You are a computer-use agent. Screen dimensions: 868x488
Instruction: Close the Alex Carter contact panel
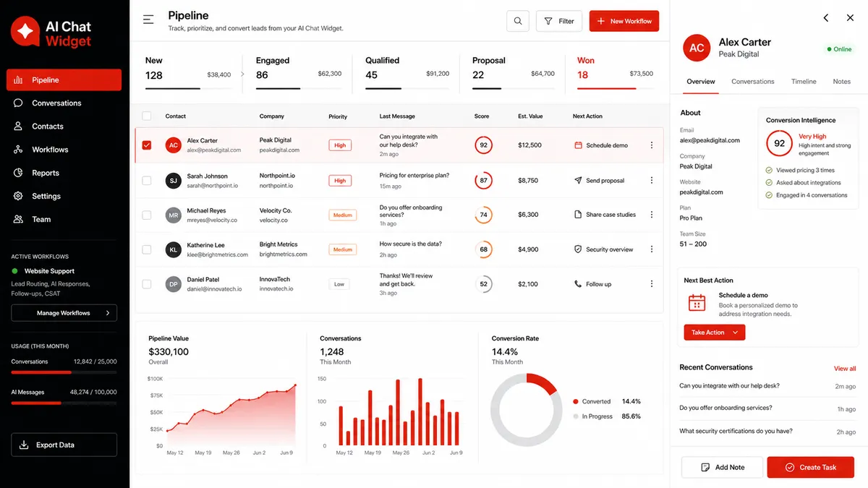(851, 18)
